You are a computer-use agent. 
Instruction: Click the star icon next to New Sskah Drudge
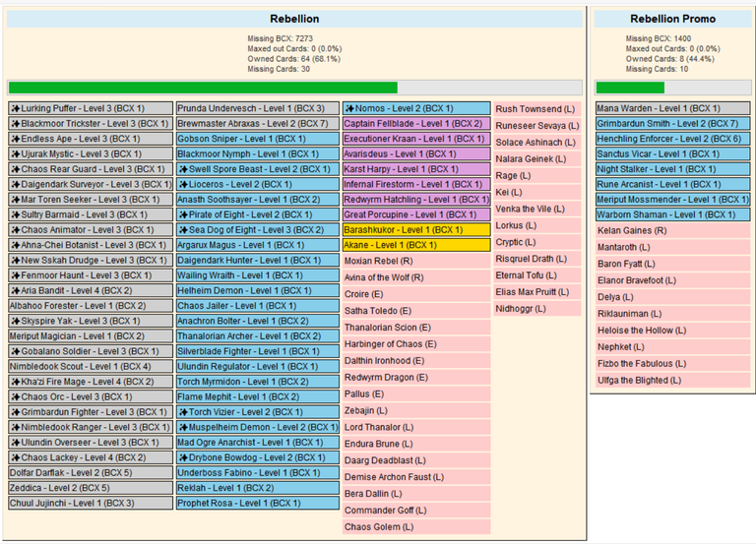coord(16,260)
